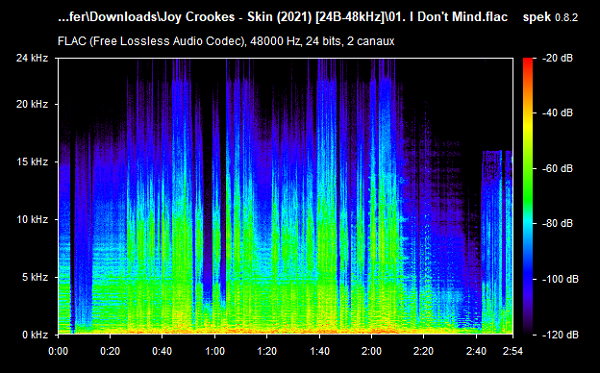Click the 'spek 0.8.2' version label
This screenshot has height=373, width=600.
point(550,17)
